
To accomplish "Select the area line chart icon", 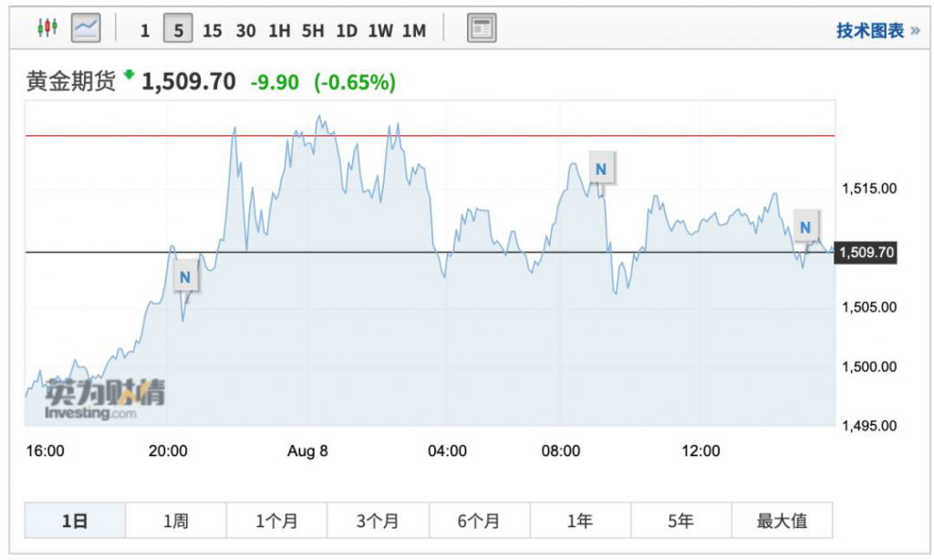I will tap(86, 29).
